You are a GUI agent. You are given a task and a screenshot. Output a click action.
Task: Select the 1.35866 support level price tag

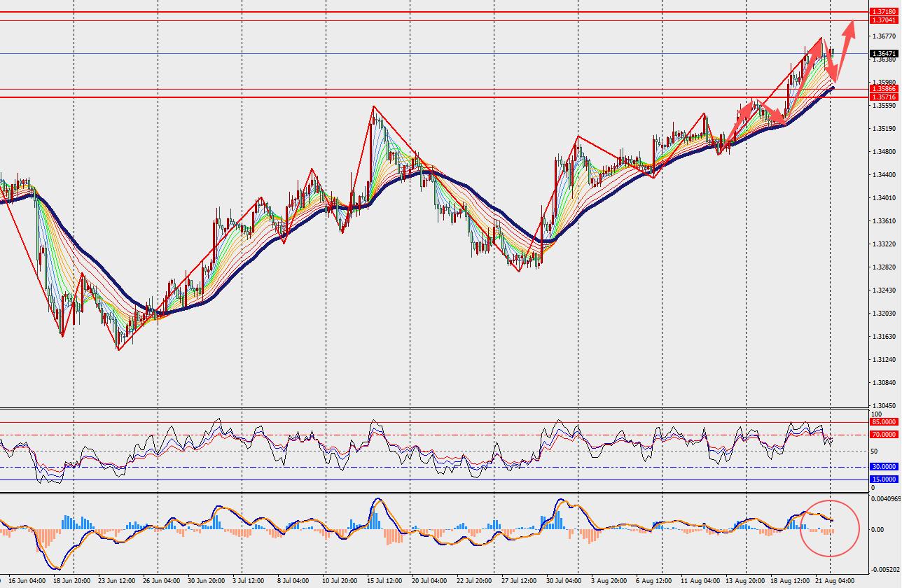coord(883,89)
